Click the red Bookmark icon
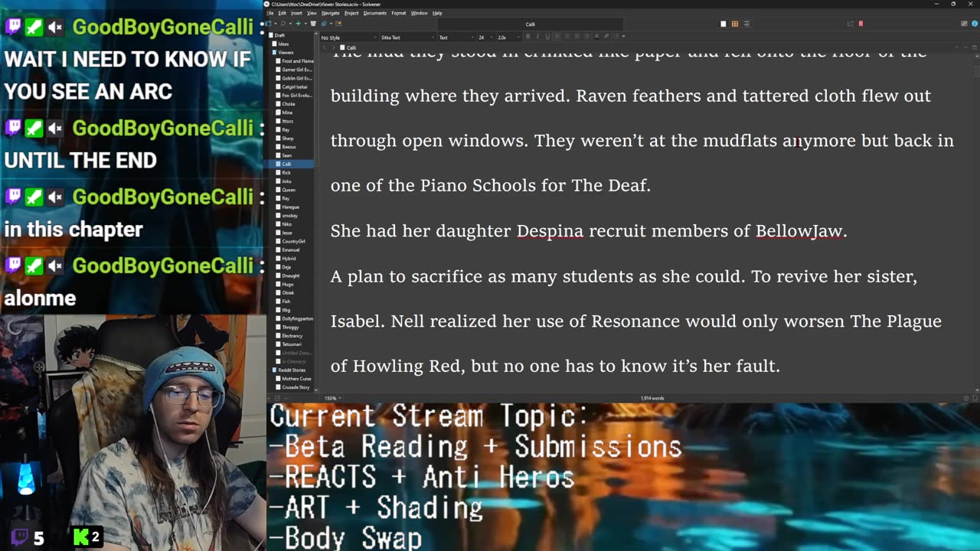Image resolution: width=980 pixels, height=551 pixels. [x=861, y=24]
